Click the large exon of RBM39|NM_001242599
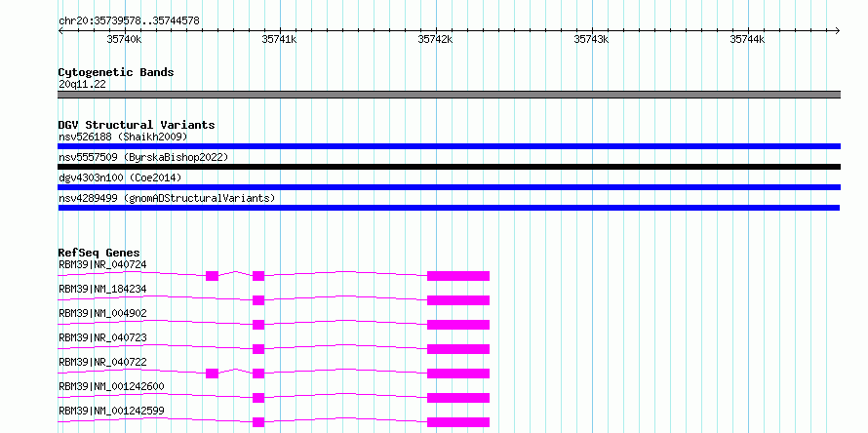Viewport: 868px width, 433px height. (458, 422)
